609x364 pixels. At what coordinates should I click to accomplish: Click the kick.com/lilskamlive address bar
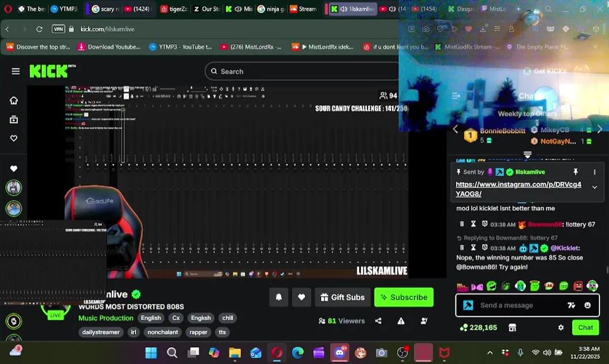pos(107,29)
